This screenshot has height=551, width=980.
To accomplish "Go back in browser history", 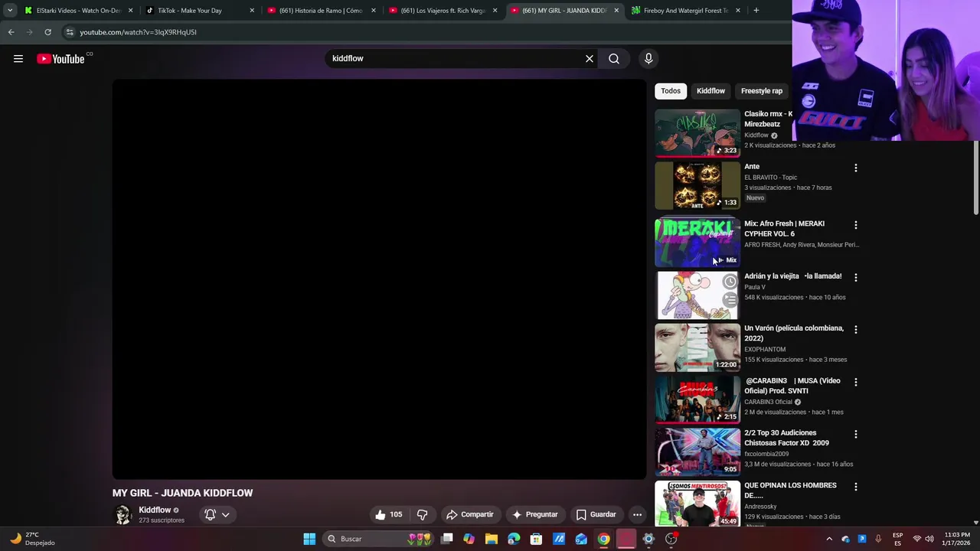I will pyautogui.click(x=11, y=32).
